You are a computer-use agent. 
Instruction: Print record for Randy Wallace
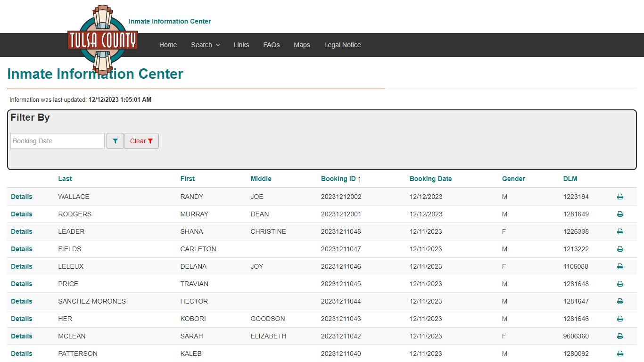pyautogui.click(x=620, y=197)
